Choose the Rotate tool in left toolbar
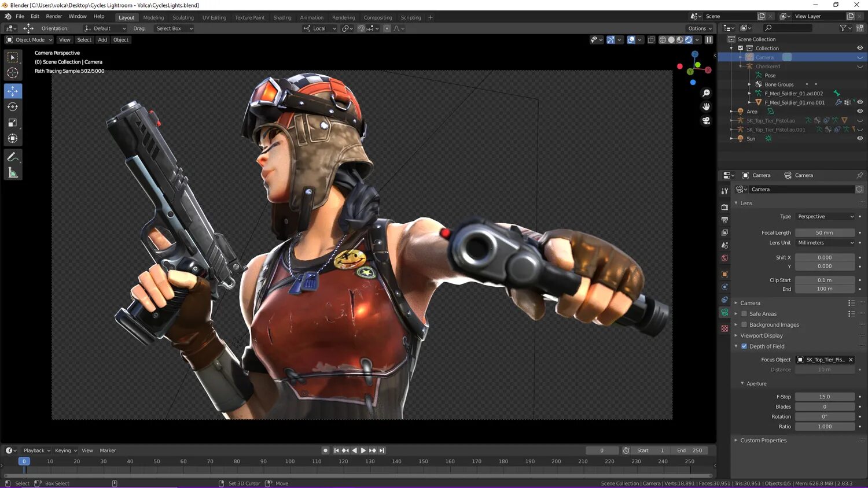Screen dimensions: 868x488 13,107
